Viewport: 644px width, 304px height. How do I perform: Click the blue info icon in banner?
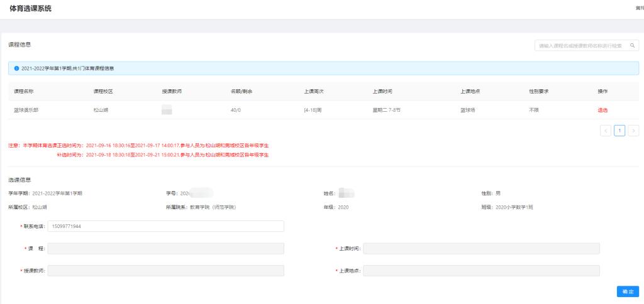tap(16, 68)
